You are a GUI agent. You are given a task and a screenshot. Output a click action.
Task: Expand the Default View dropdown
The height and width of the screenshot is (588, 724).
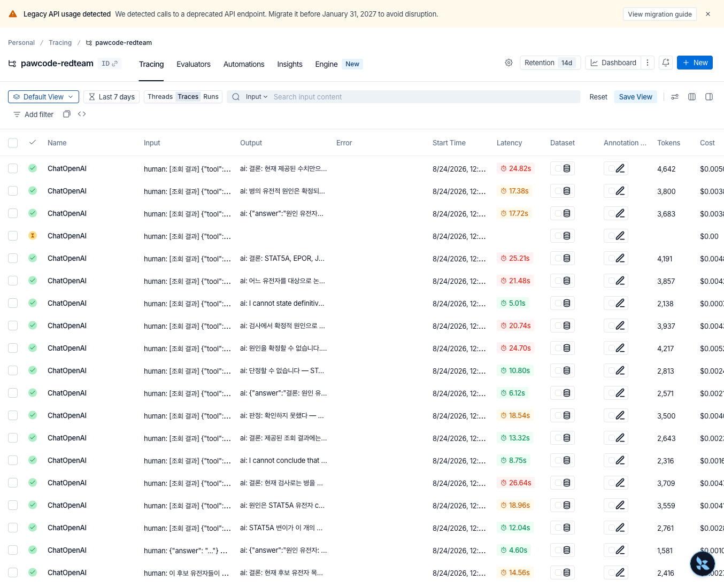pos(44,97)
